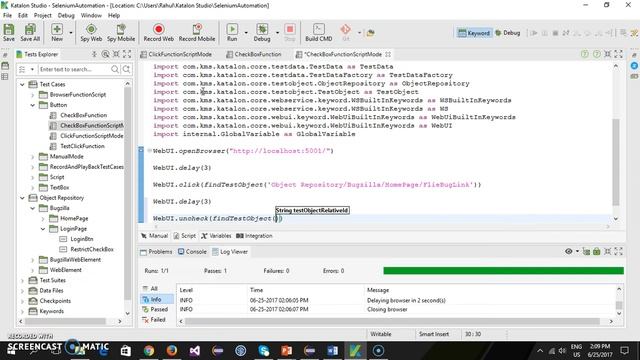
Task: Click the Save toolbar icon
Action: [9, 32]
